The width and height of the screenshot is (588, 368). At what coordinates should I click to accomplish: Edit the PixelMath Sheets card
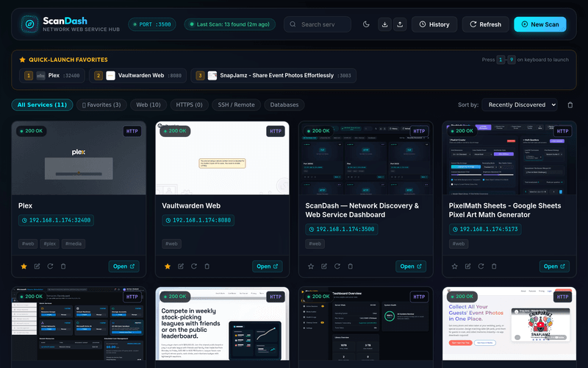[467, 266]
